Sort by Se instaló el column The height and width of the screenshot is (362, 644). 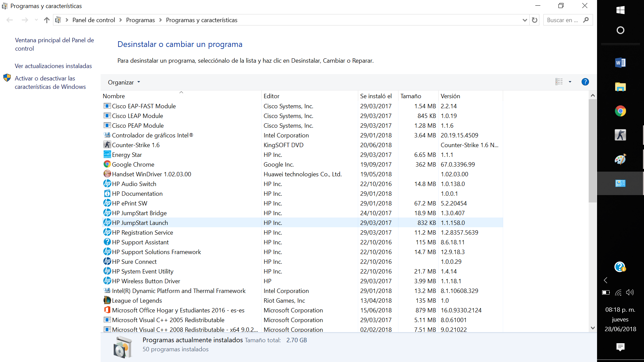(378, 96)
